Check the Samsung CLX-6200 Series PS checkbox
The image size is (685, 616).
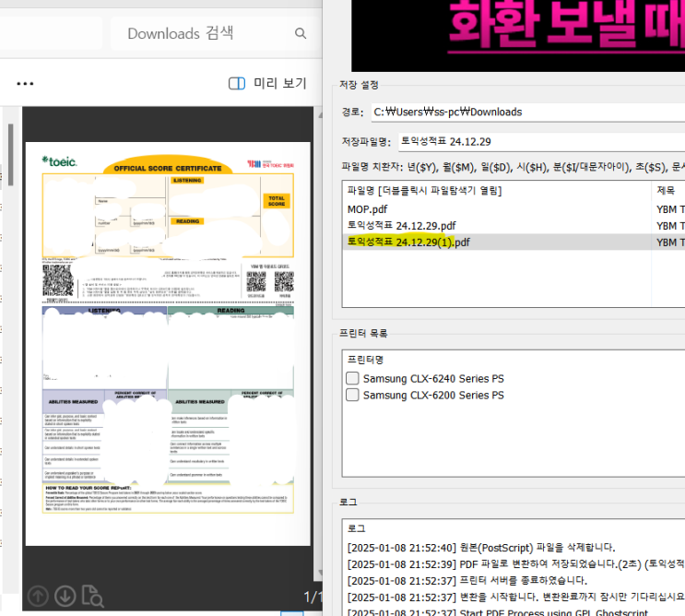[352, 395]
